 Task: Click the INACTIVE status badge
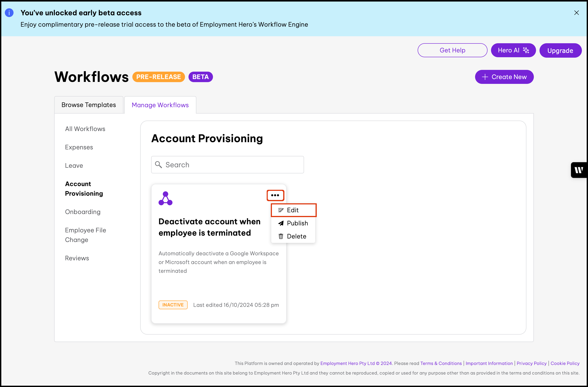[x=173, y=305]
